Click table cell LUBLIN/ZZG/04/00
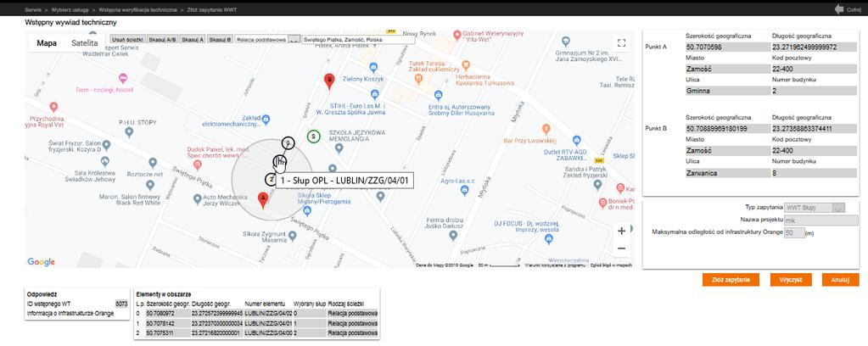This screenshot has height=346, width=868. [x=268, y=333]
